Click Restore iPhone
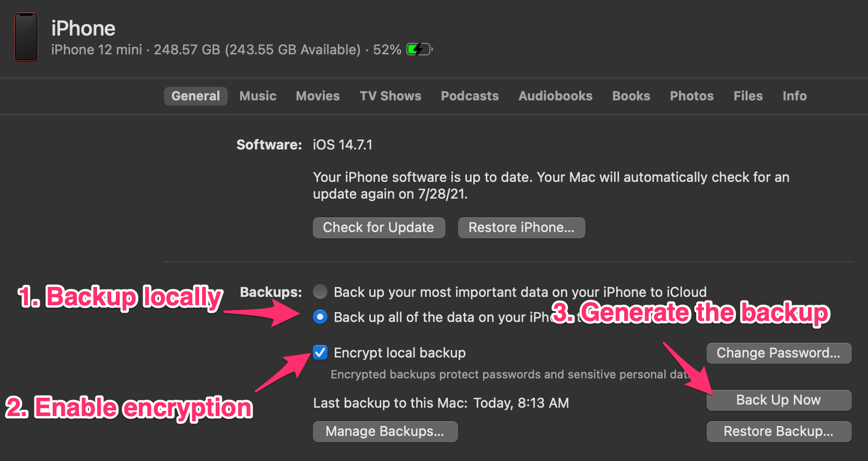 point(521,227)
